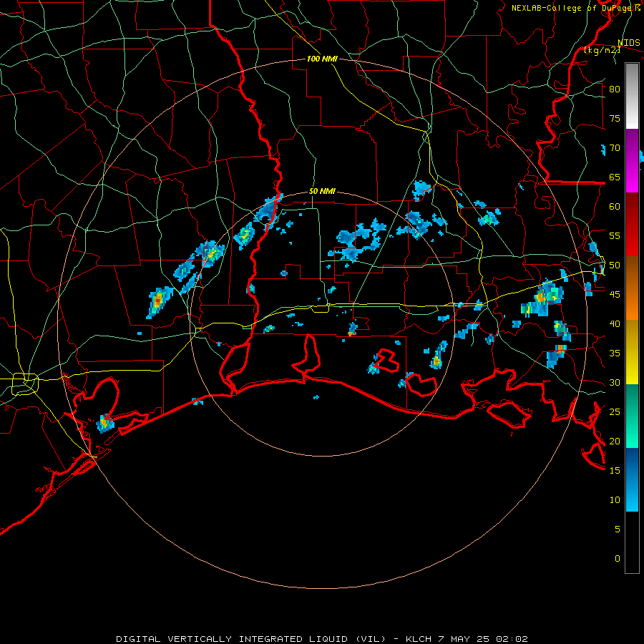Viewport: 644px width, 644px height.
Task: Click the 25 scale tick label
Action: pos(615,412)
